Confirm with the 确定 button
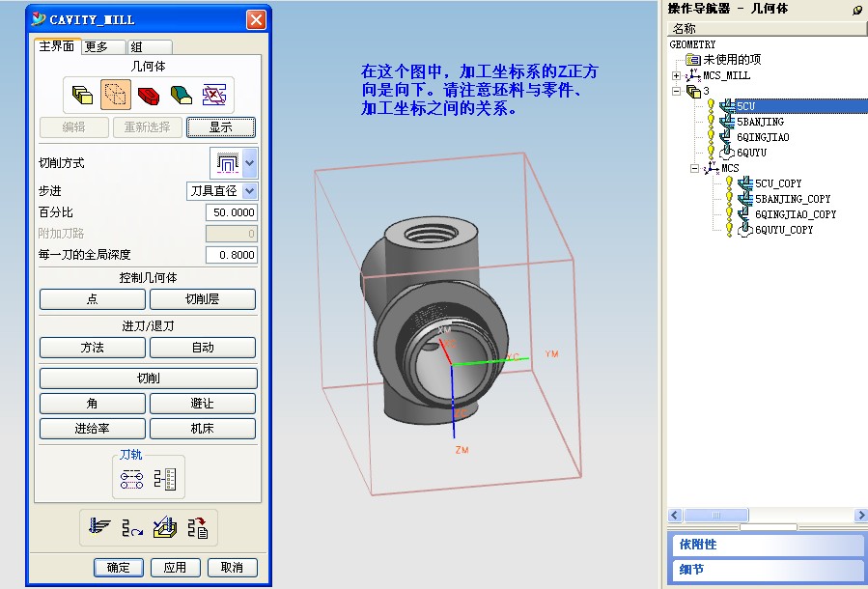The image size is (868, 589). pyautogui.click(x=119, y=568)
